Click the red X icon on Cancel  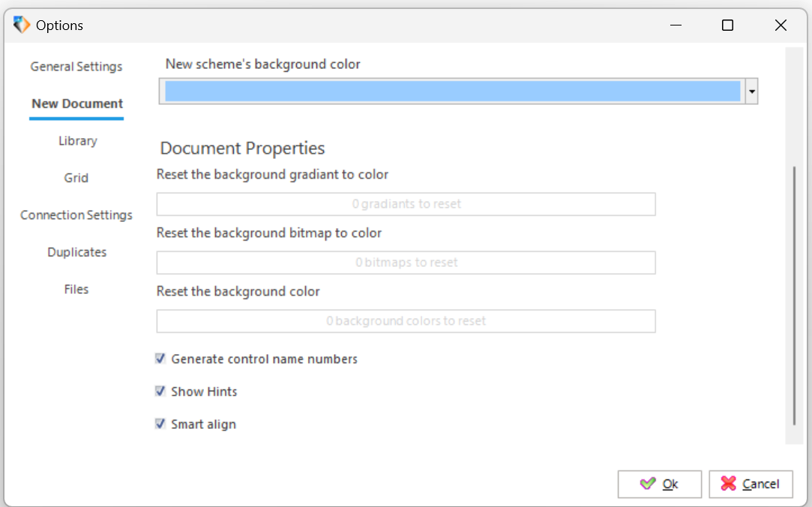(728, 484)
